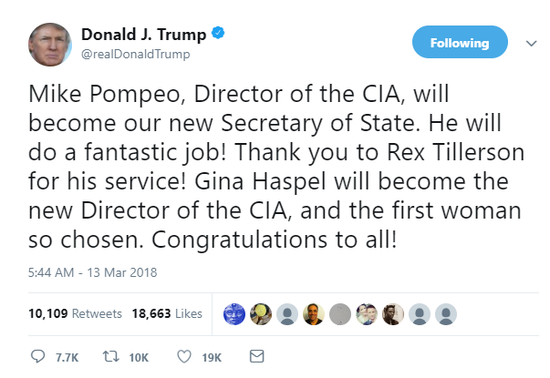Open sixth liker avatar showing two people
The image size is (550, 378).
[x=367, y=314]
